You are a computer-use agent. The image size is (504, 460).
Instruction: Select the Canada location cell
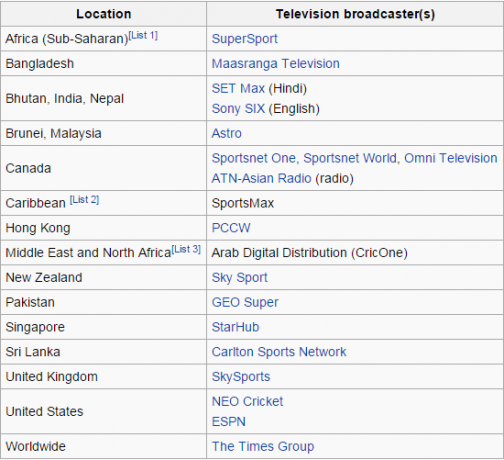click(x=104, y=168)
